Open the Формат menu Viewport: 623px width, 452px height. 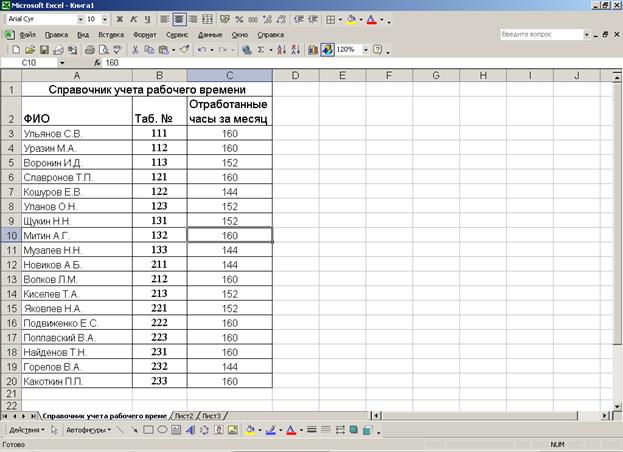tap(144, 34)
